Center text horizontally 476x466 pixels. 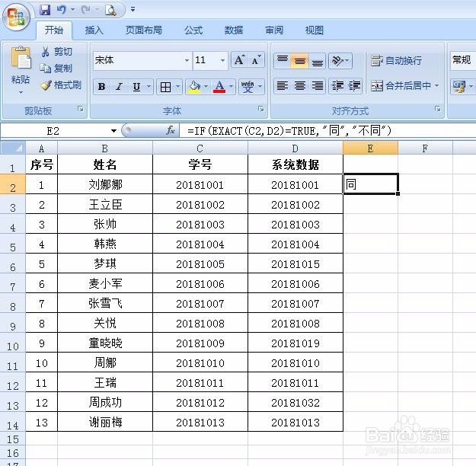(x=300, y=86)
